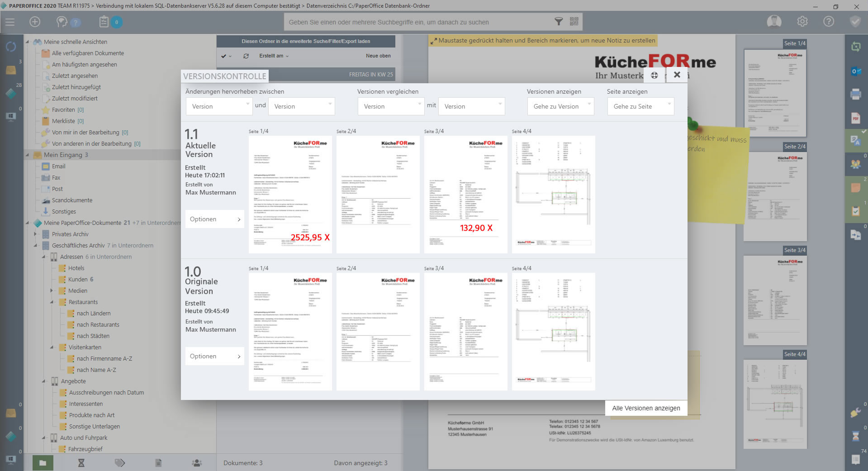Click the PDF export icon in right sidebar
The width and height of the screenshot is (868, 471).
pos(855,119)
